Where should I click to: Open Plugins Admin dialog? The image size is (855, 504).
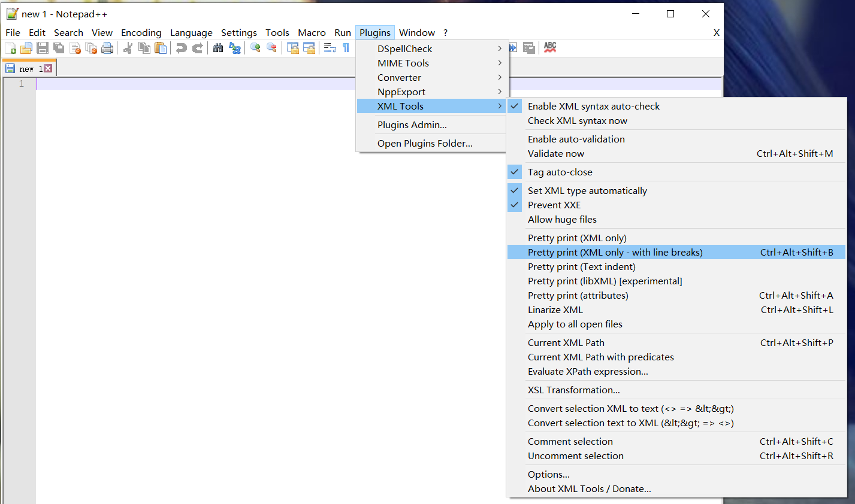click(x=412, y=125)
